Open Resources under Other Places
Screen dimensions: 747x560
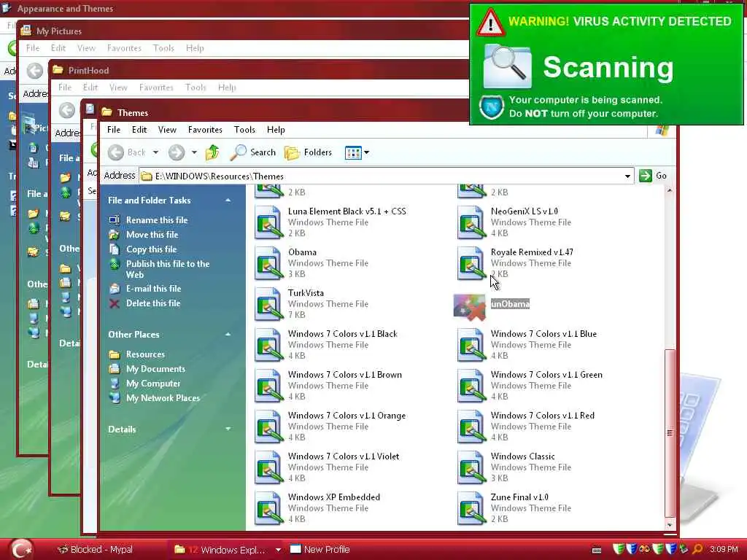point(145,354)
